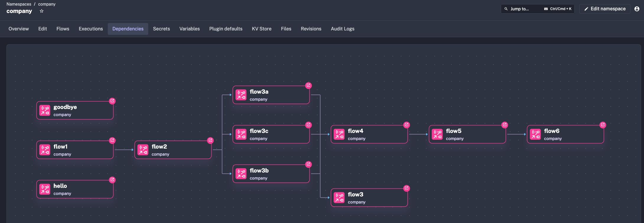This screenshot has width=644, height=223.
Task: Star the company namespace as favorite
Action: 42,11
